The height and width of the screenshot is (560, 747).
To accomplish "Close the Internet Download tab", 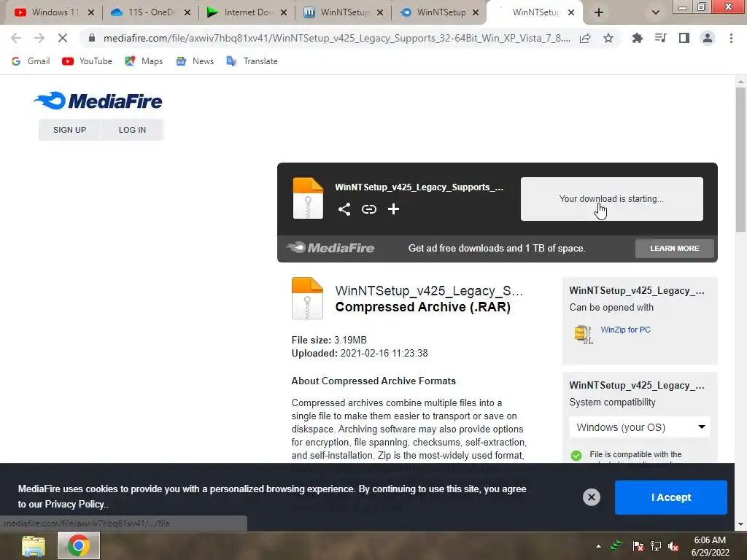I will [284, 12].
